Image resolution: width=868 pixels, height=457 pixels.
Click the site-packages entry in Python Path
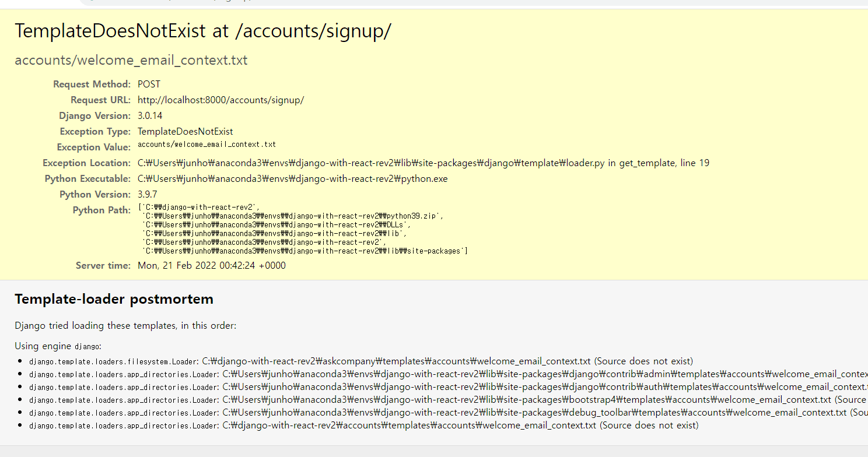tap(304, 251)
